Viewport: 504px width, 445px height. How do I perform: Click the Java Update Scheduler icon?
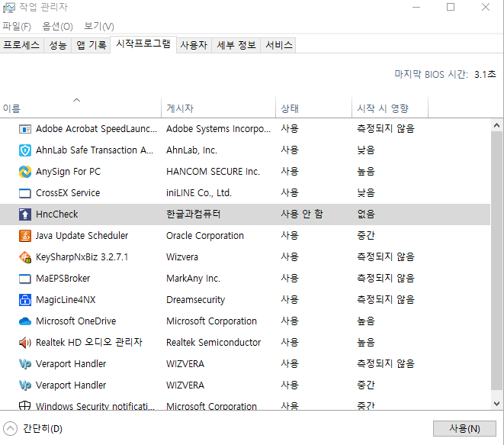point(25,236)
